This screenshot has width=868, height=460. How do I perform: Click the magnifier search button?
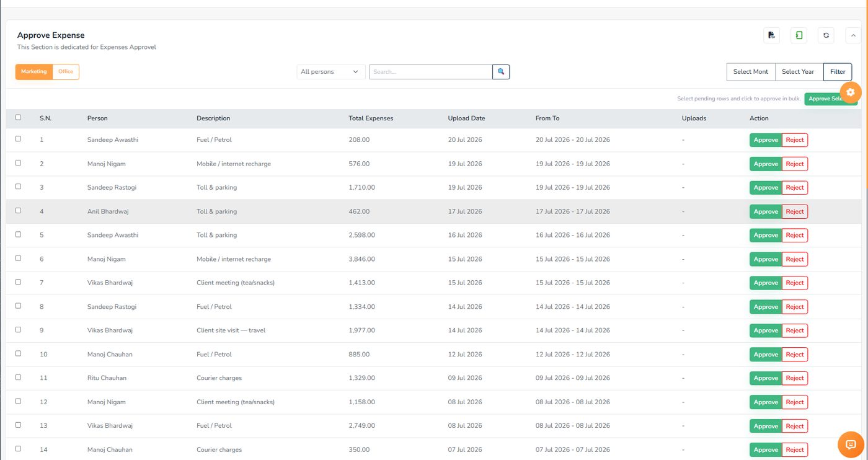tap(501, 72)
